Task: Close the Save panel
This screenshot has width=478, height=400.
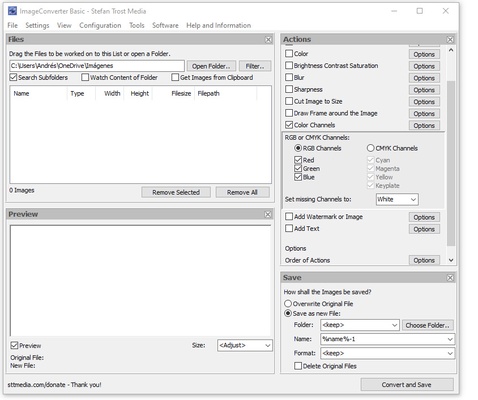Action: point(450,278)
